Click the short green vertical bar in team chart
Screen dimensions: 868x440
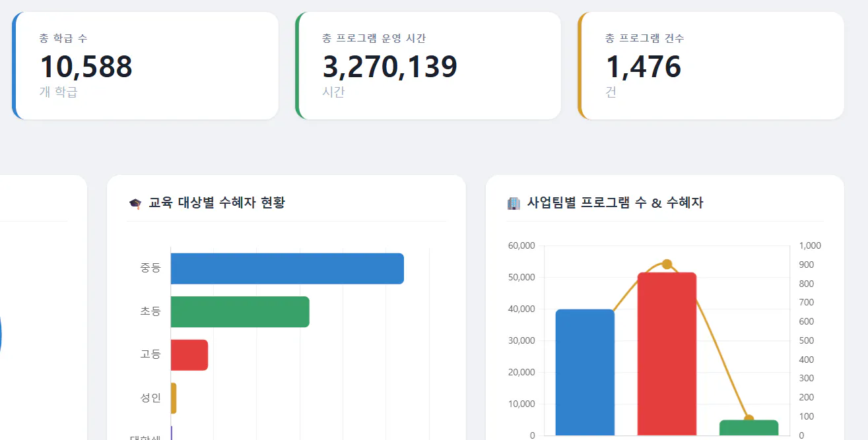point(749,427)
